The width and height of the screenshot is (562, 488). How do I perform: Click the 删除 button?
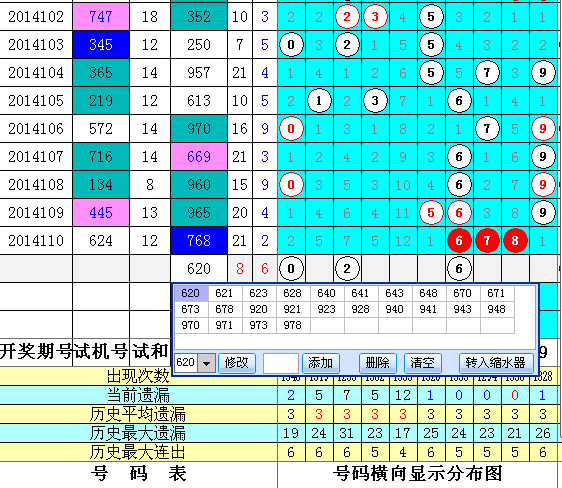click(377, 363)
